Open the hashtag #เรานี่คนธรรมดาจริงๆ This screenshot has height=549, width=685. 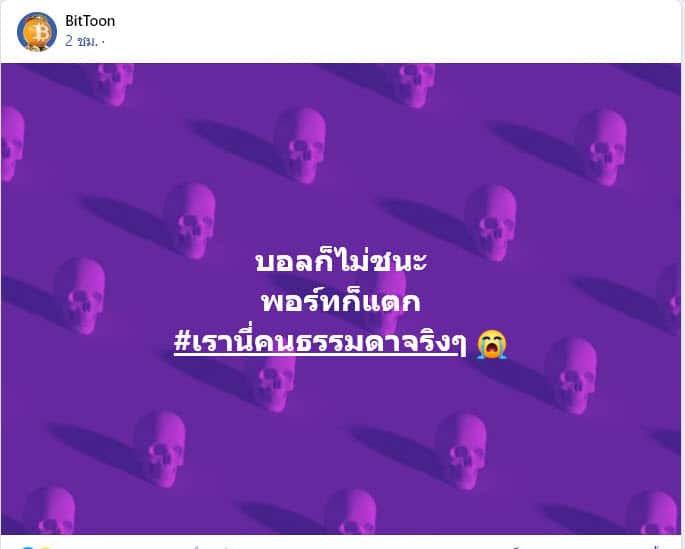click(320, 342)
